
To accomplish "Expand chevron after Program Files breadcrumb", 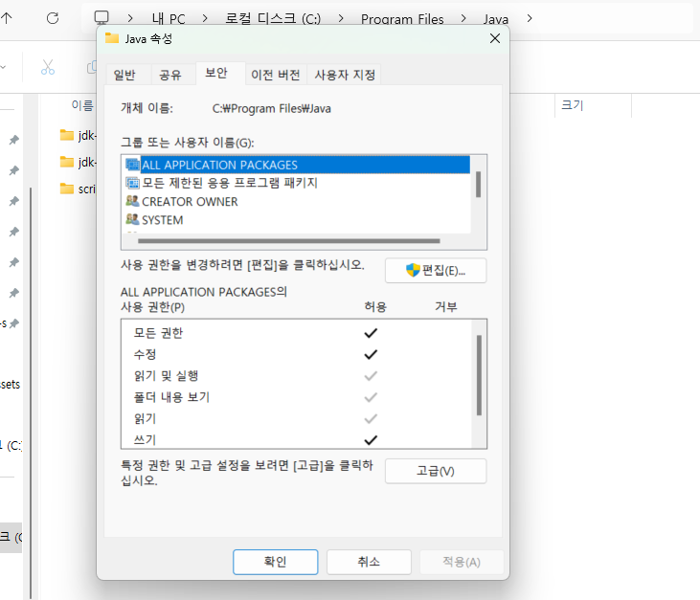I will 463,18.
